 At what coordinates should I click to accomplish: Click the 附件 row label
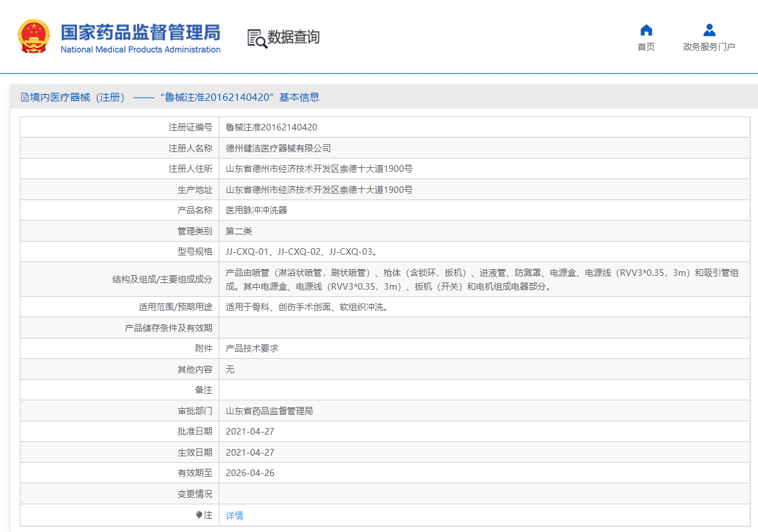tap(203, 348)
